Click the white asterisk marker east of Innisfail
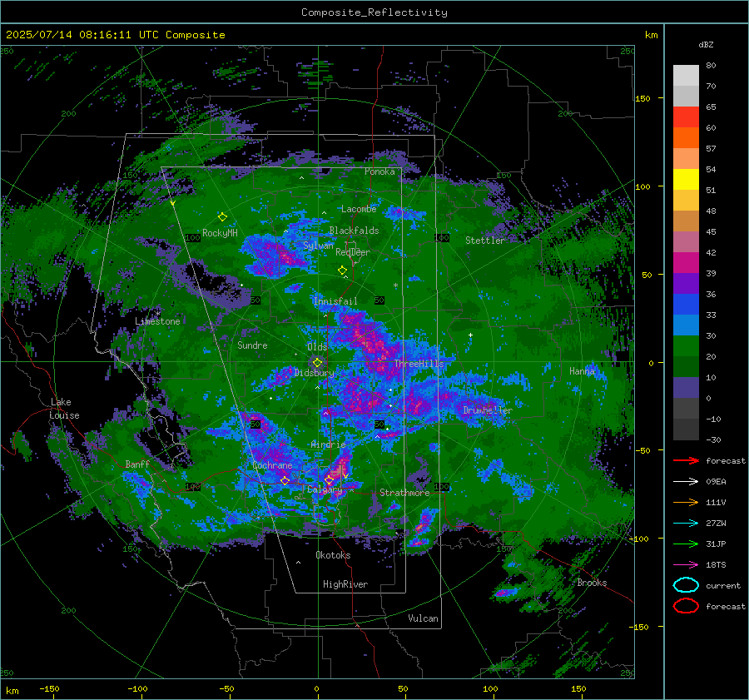The image size is (749, 700). click(x=395, y=285)
